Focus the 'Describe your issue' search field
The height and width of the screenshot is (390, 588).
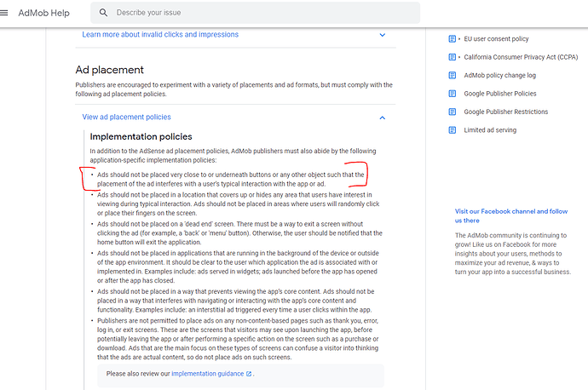255,13
